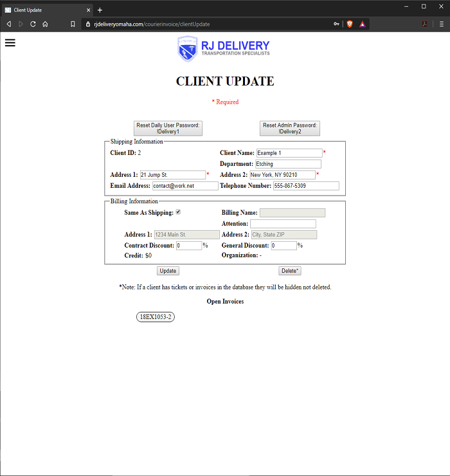The width and height of the screenshot is (450, 476).
Task: Click the Delete client button
Action: (290, 271)
